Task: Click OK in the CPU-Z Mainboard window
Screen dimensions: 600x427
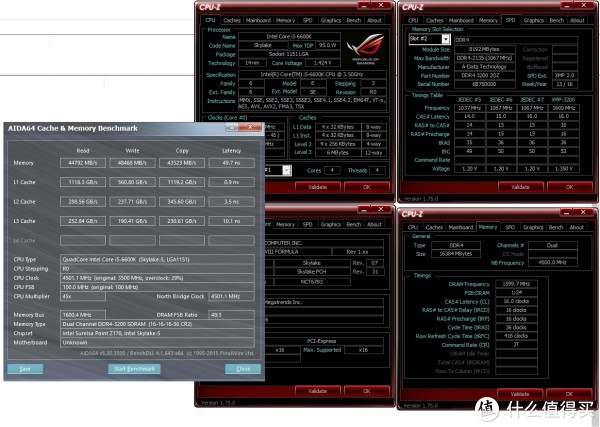Action: click(367, 391)
